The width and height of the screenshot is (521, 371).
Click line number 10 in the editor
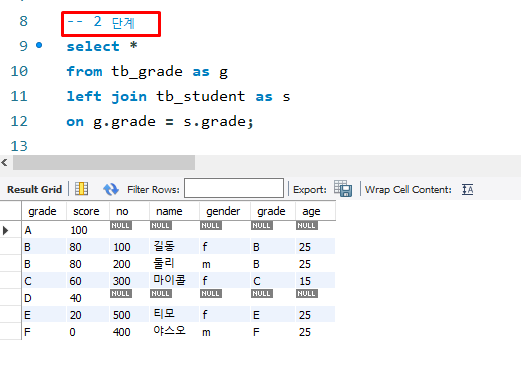pos(19,71)
